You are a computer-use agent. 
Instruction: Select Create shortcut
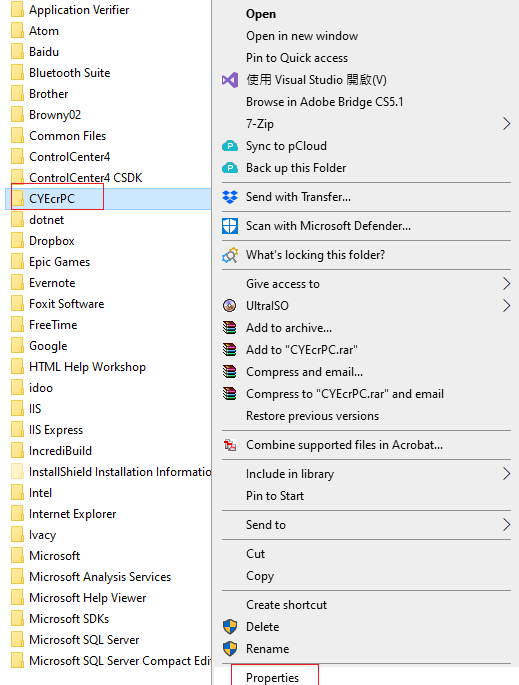(287, 605)
